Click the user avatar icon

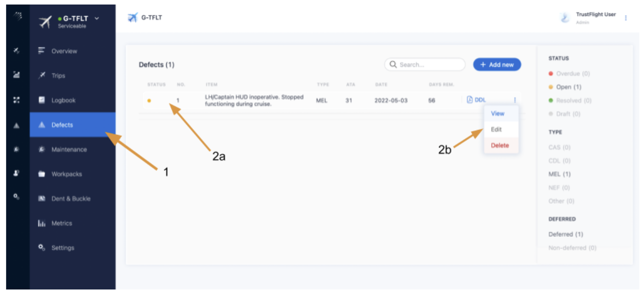[565, 18]
